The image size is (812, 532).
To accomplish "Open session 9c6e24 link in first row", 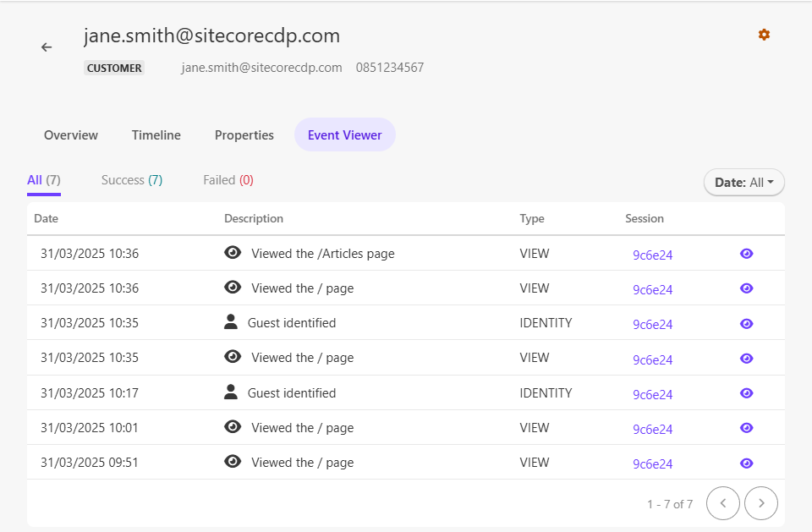I will [x=652, y=255].
